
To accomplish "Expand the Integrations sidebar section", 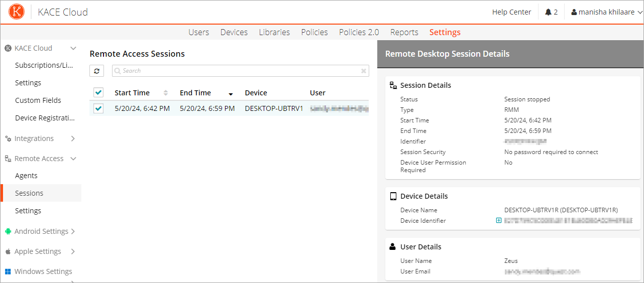I will (73, 138).
